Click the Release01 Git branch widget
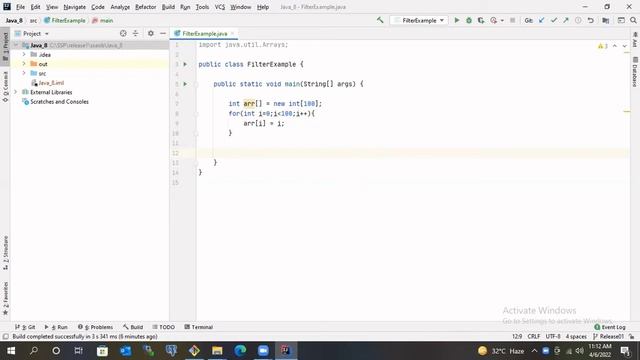 pos(609,336)
